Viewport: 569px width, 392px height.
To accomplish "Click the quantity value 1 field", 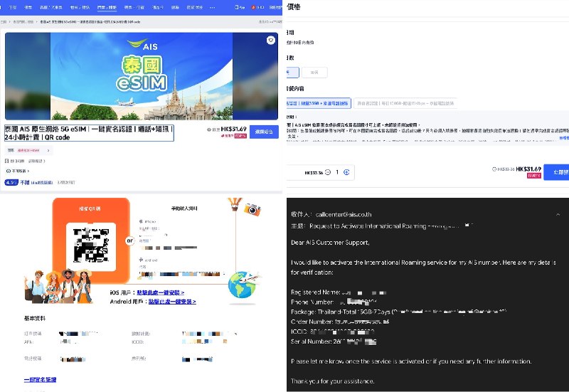I will (337, 172).
